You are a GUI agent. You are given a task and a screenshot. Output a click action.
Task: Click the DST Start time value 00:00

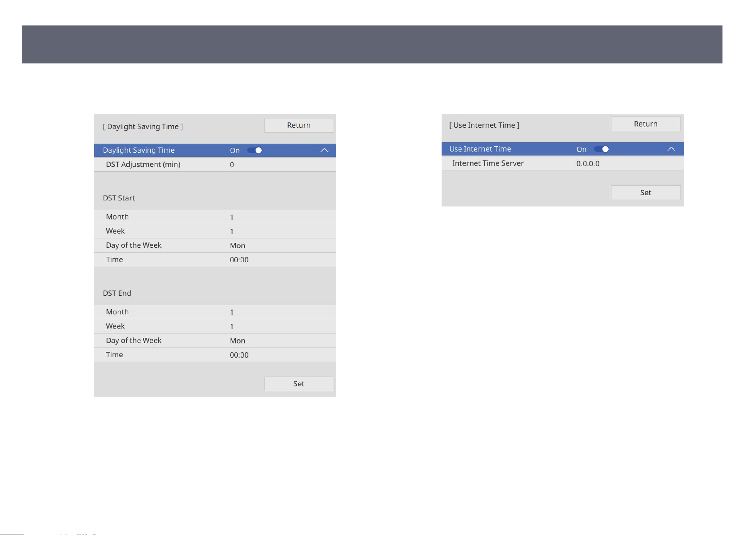pos(239,260)
